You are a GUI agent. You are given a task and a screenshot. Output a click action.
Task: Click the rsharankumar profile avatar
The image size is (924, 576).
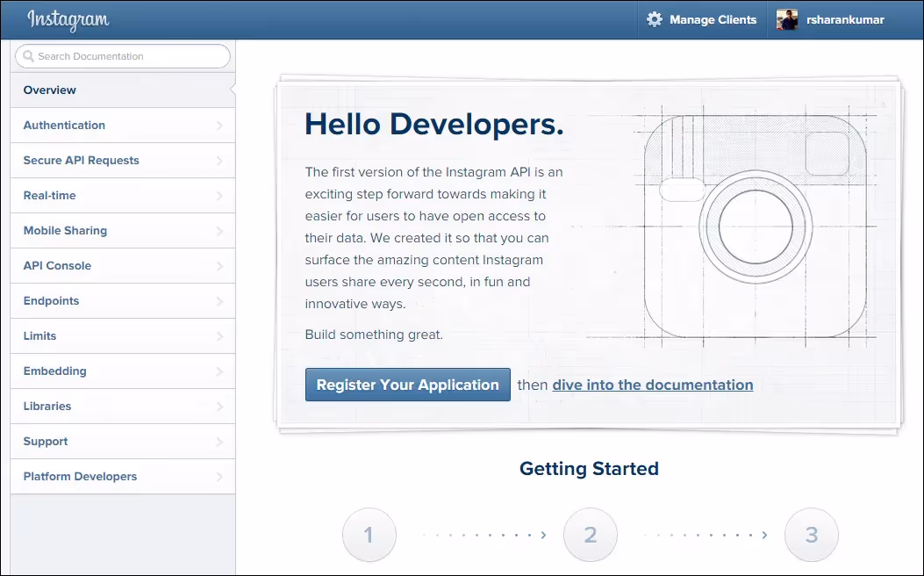(x=787, y=19)
